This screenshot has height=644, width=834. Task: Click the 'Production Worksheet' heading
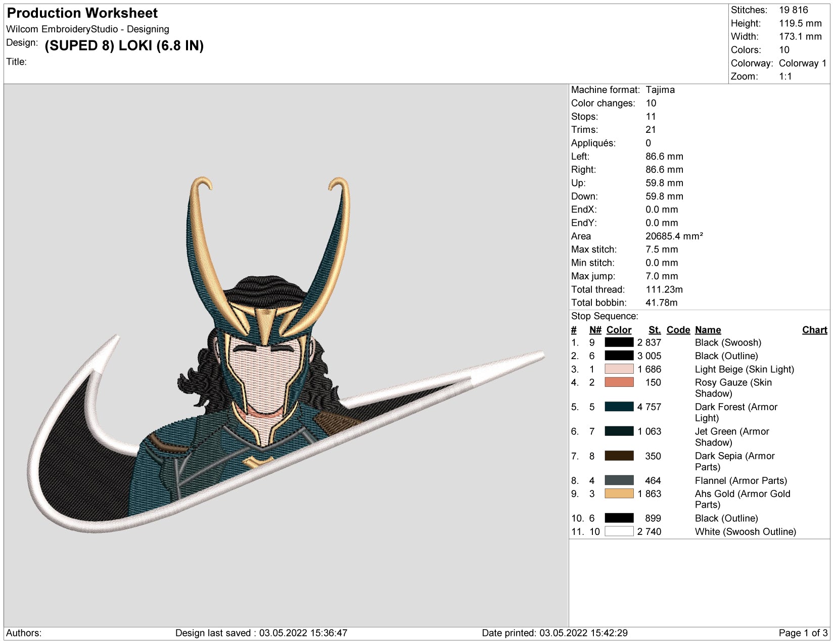pos(82,13)
